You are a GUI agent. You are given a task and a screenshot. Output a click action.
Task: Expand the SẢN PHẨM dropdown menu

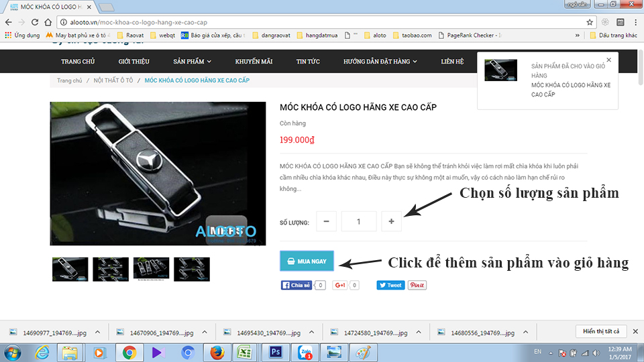(x=193, y=62)
